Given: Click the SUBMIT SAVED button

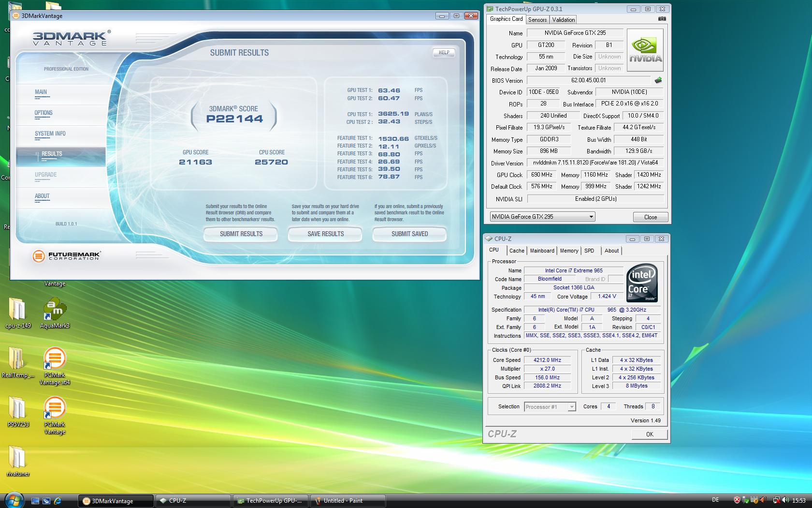Looking at the screenshot, I should (x=409, y=234).
